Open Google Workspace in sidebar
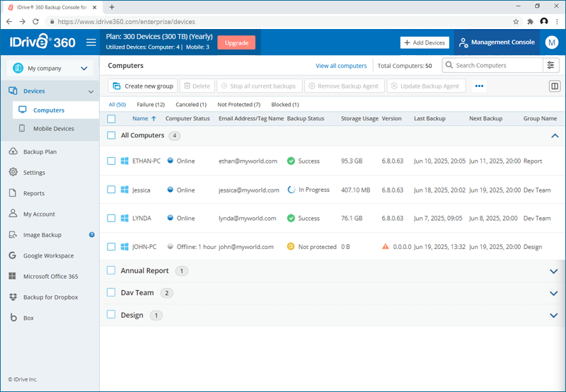Image resolution: width=566 pixels, height=392 pixels. pyautogui.click(x=48, y=255)
